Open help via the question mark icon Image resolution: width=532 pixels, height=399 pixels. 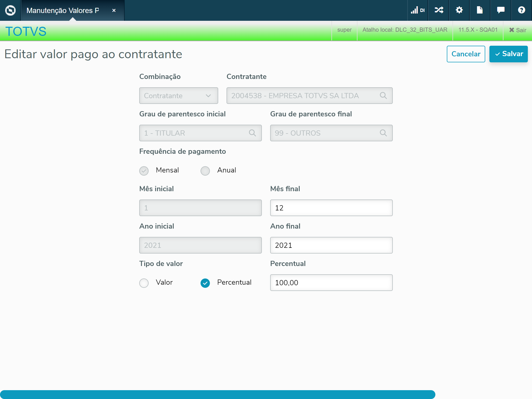point(521,10)
